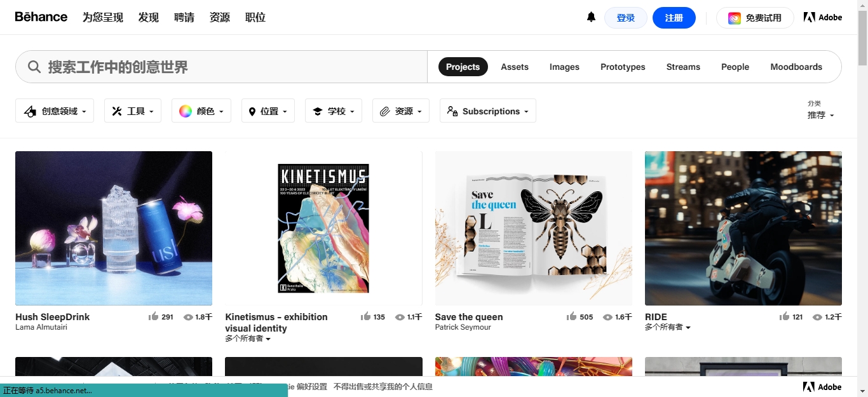Image resolution: width=868 pixels, height=397 pixels.
Task: Click the Behance logo
Action: [x=41, y=17]
